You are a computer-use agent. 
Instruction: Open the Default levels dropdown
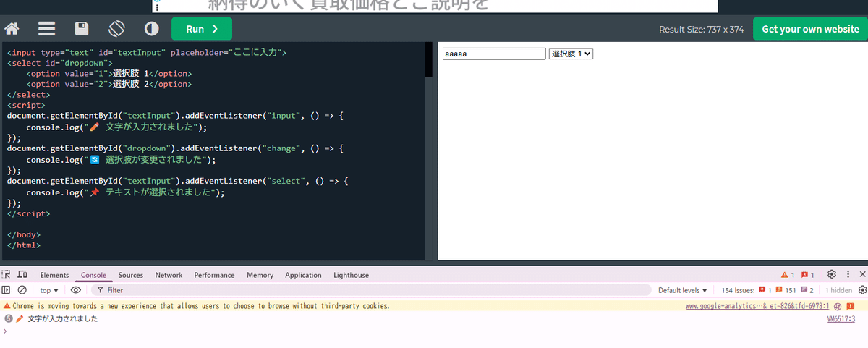coord(682,290)
